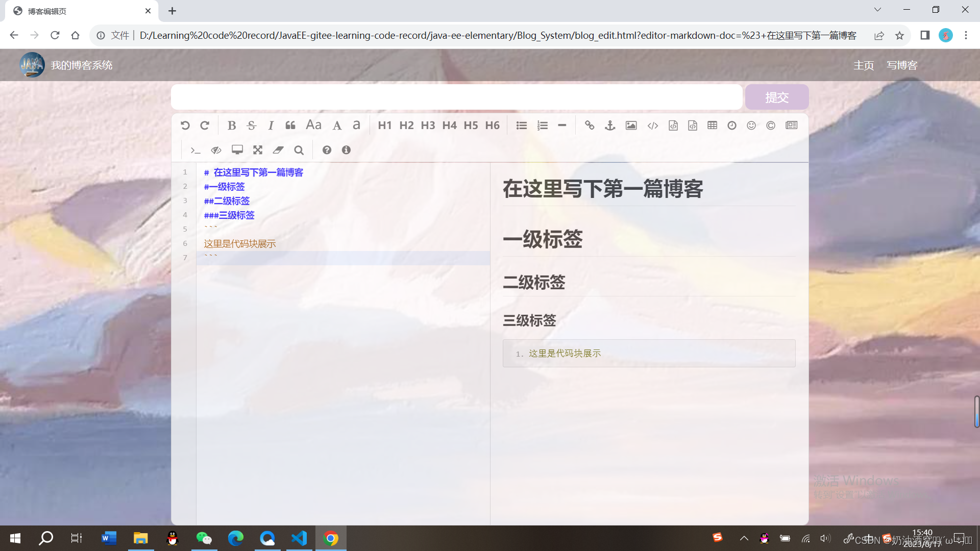Click the 我的博客系统 logo image
Screen dimensions: 980x551
point(32,65)
